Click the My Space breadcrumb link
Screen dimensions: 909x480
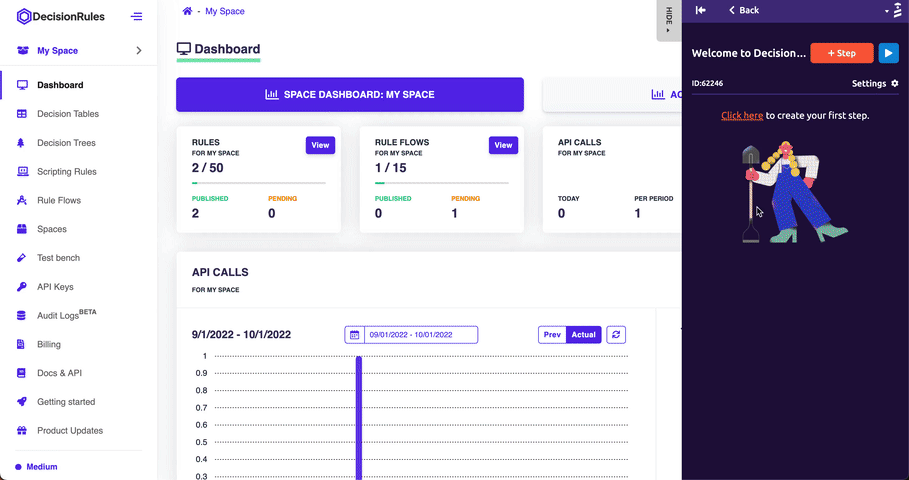[225, 11]
